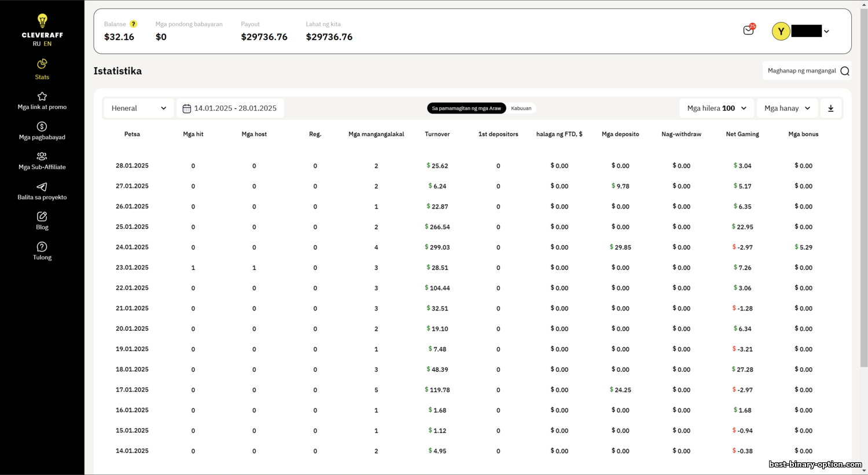Click the Mga deposito column header

coord(620,134)
